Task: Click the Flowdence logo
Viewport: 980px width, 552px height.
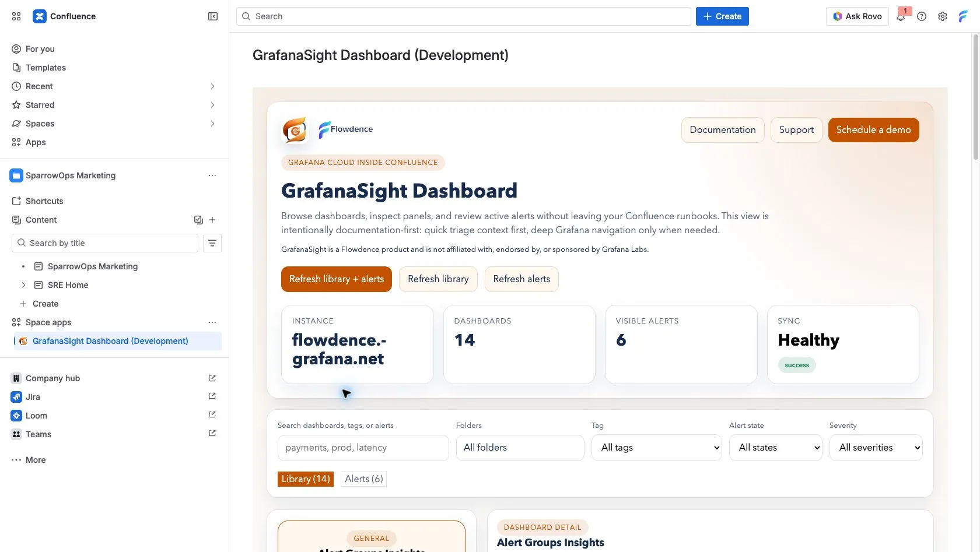Action: click(345, 129)
